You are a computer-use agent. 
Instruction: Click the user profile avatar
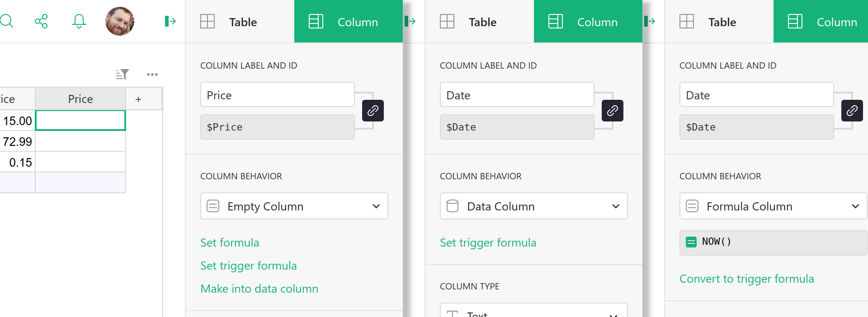120,21
